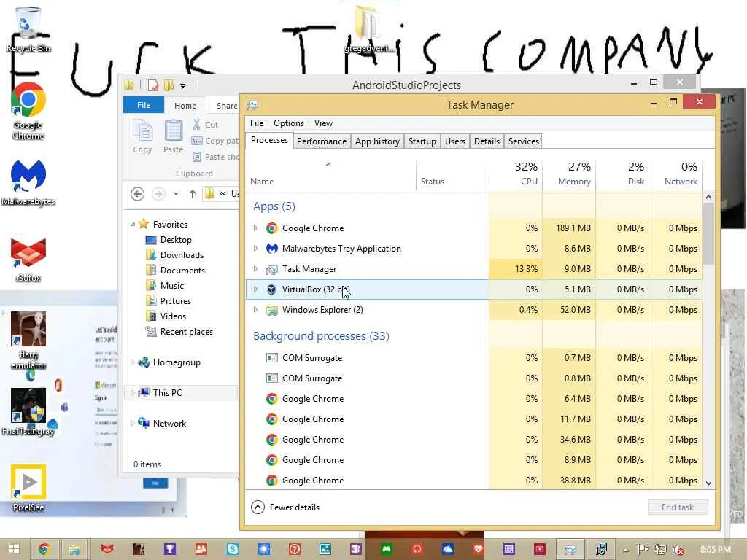747x560 pixels.
Task: Open Skype from the taskbar
Action: pos(233,549)
